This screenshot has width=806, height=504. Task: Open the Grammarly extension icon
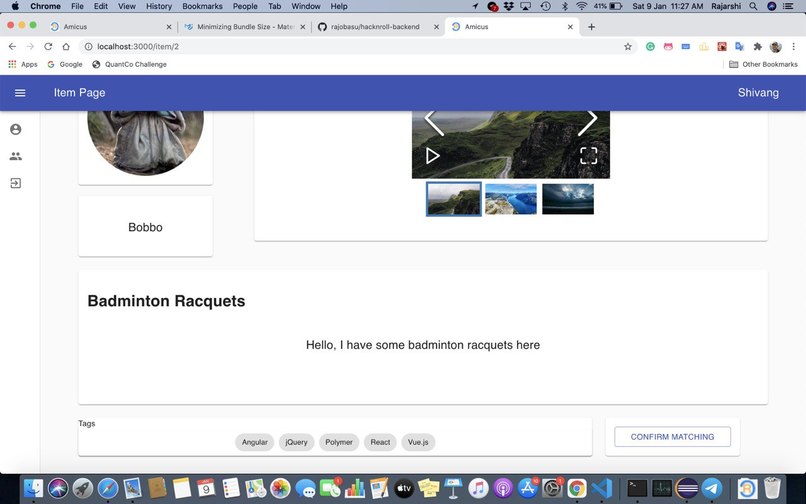pos(650,46)
